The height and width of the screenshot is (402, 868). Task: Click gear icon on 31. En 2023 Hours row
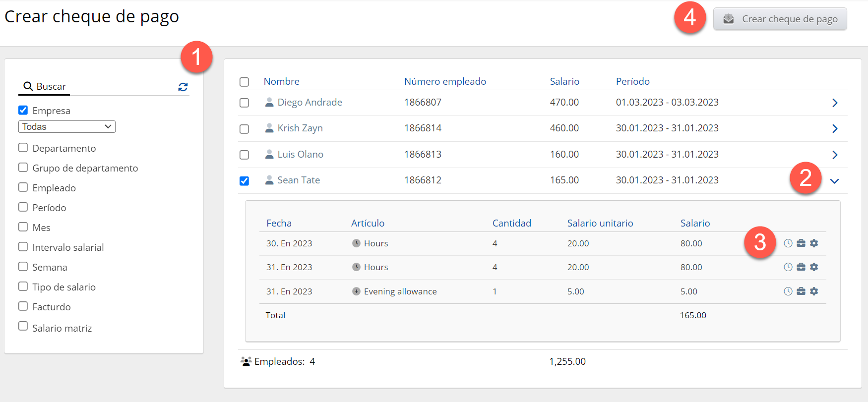pyautogui.click(x=814, y=267)
